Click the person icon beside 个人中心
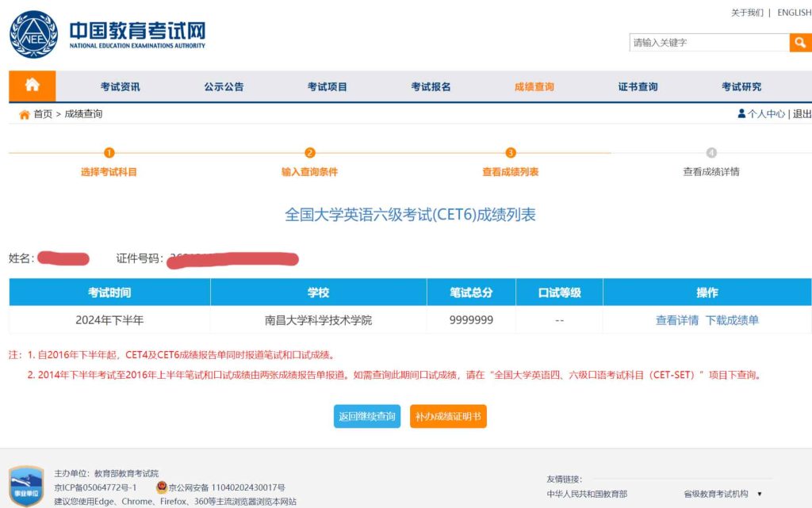812x508 pixels. point(741,113)
